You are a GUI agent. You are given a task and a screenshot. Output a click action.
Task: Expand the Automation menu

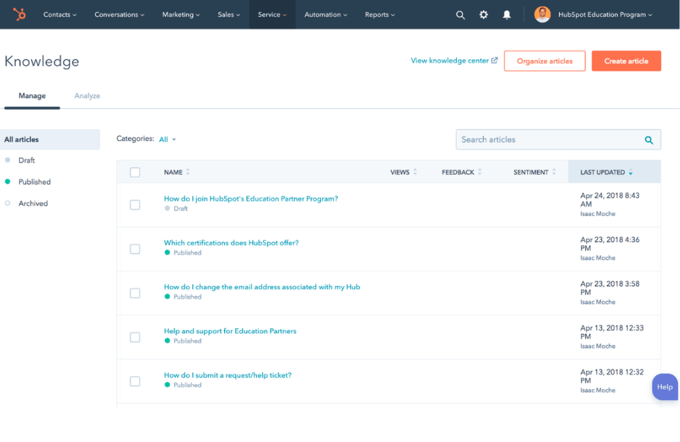coord(326,15)
